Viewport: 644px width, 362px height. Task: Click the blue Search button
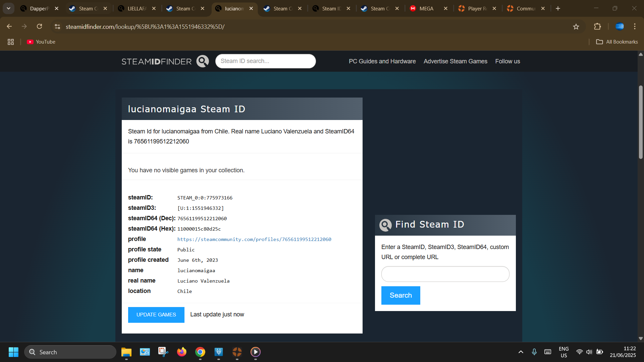400,295
